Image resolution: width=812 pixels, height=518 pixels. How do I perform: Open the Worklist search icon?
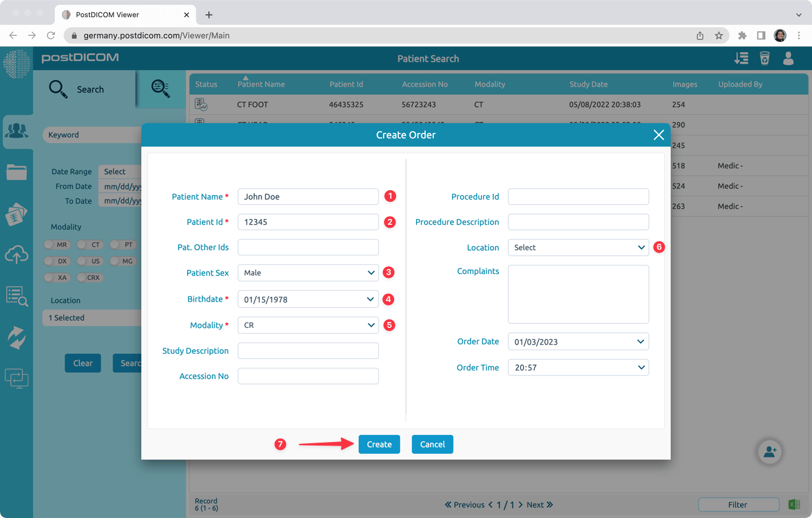[x=17, y=296]
